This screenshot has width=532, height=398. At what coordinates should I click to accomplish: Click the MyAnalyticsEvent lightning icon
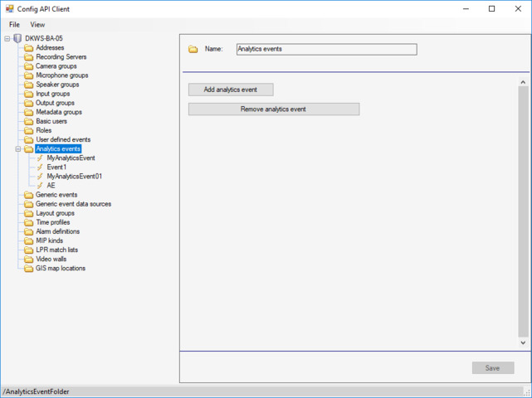coord(40,158)
